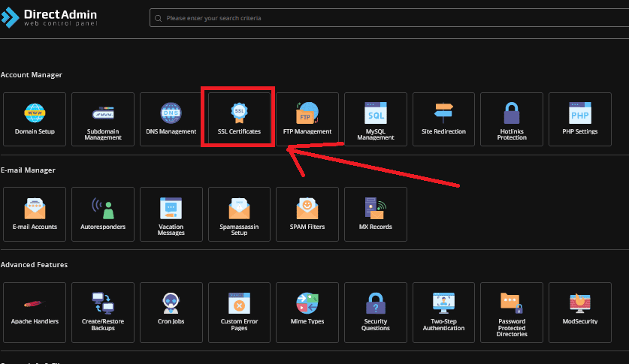Open Cron Jobs tile

[171, 312]
